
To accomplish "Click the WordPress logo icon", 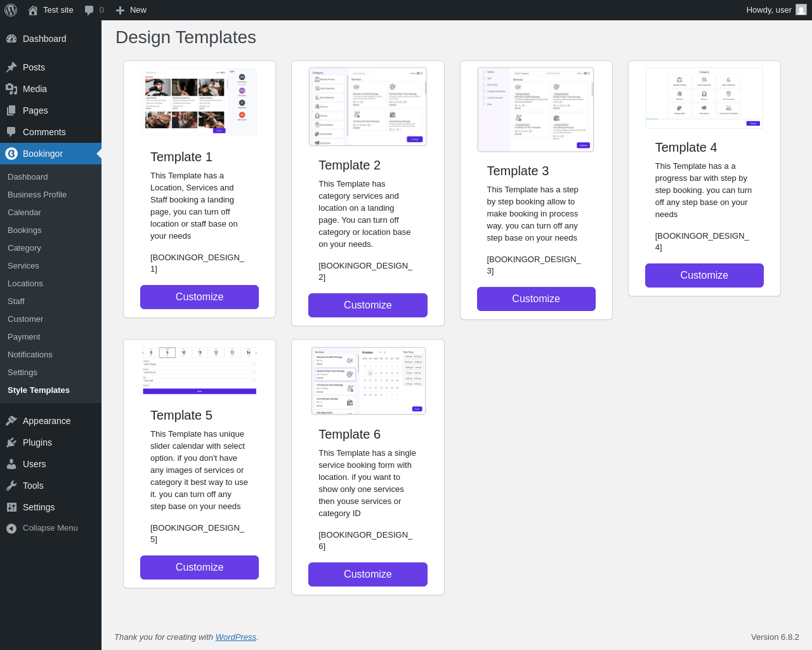I will pos(11,10).
